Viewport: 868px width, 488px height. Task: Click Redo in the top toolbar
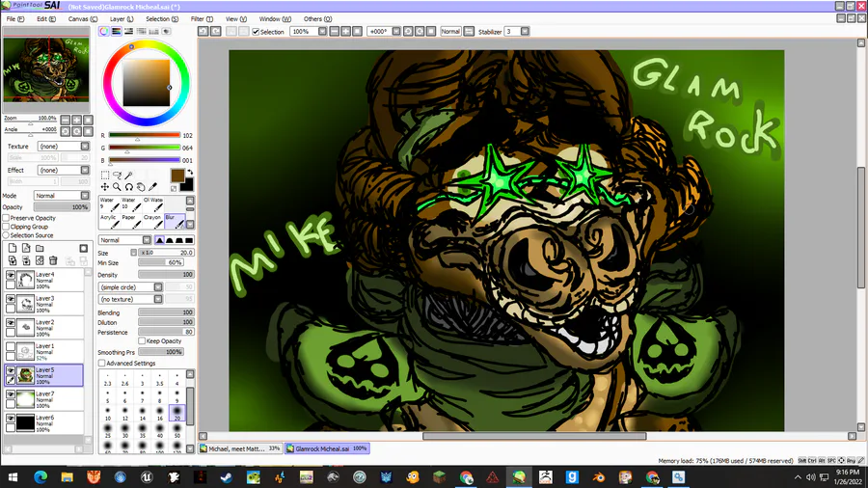click(215, 32)
